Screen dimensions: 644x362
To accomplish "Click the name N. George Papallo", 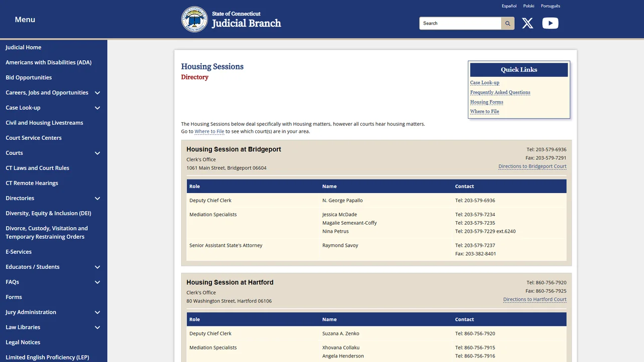I will click(343, 200).
